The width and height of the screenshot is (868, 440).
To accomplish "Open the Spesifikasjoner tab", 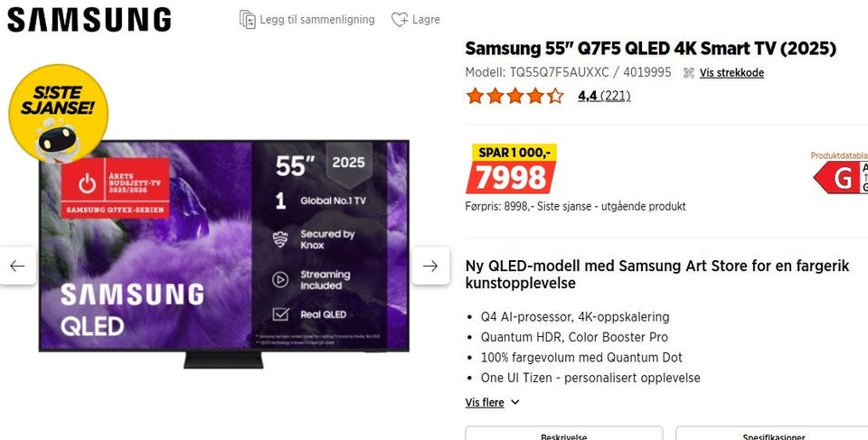I will (773, 434).
